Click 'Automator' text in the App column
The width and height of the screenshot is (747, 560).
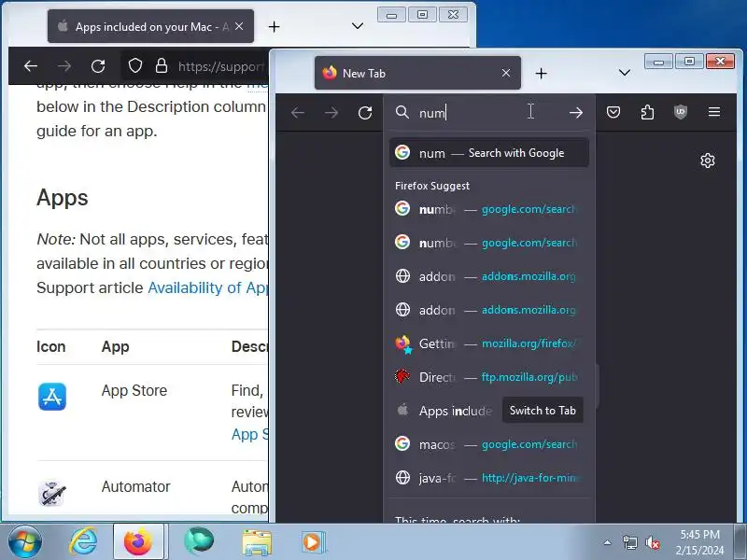point(135,486)
